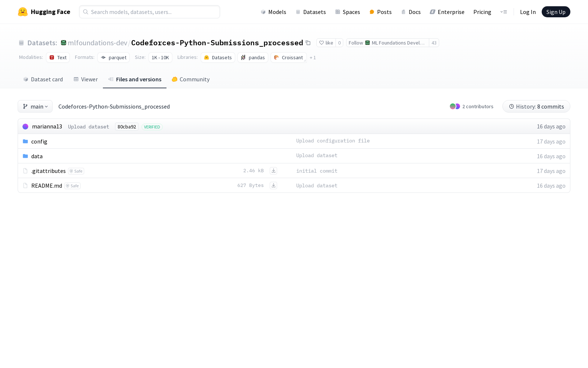Expand the +1 hidden libraries badge

click(313, 57)
